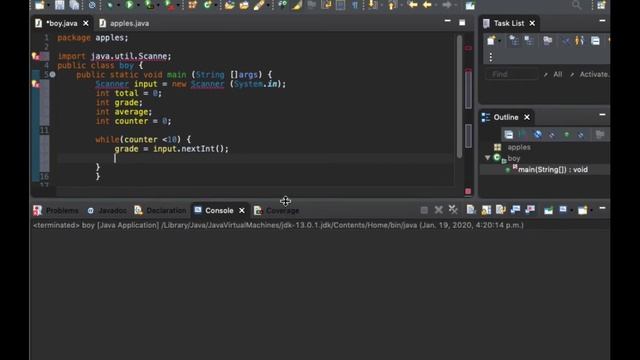640x360 pixels.
Task: Close the Outline view tab
Action: [x=527, y=118]
